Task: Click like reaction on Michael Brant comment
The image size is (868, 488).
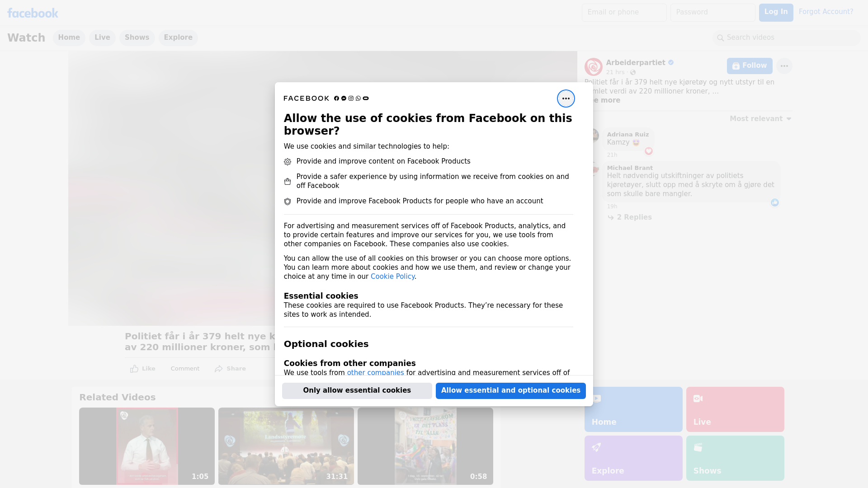Action: [774, 202]
